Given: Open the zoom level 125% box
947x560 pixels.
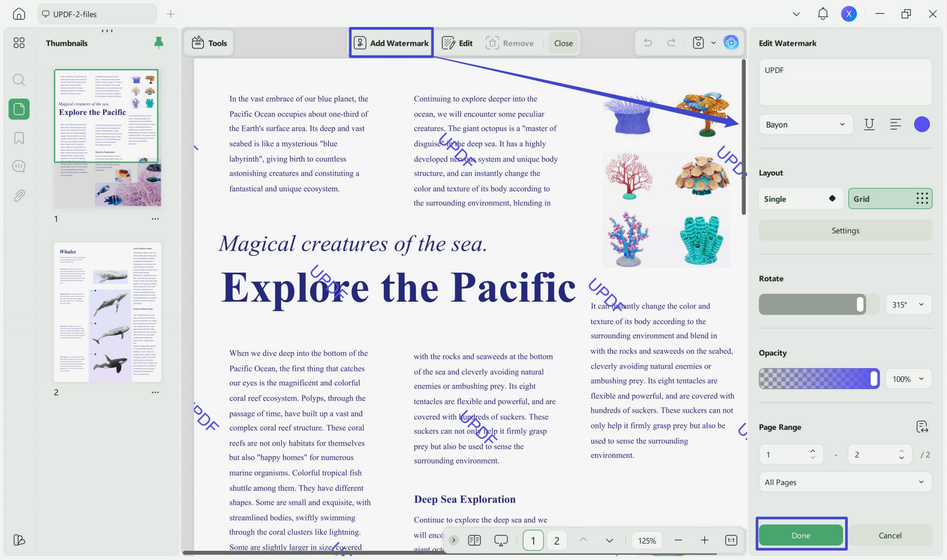Looking at the screenshot, I should pyautogui.click(x=647, y=540).
